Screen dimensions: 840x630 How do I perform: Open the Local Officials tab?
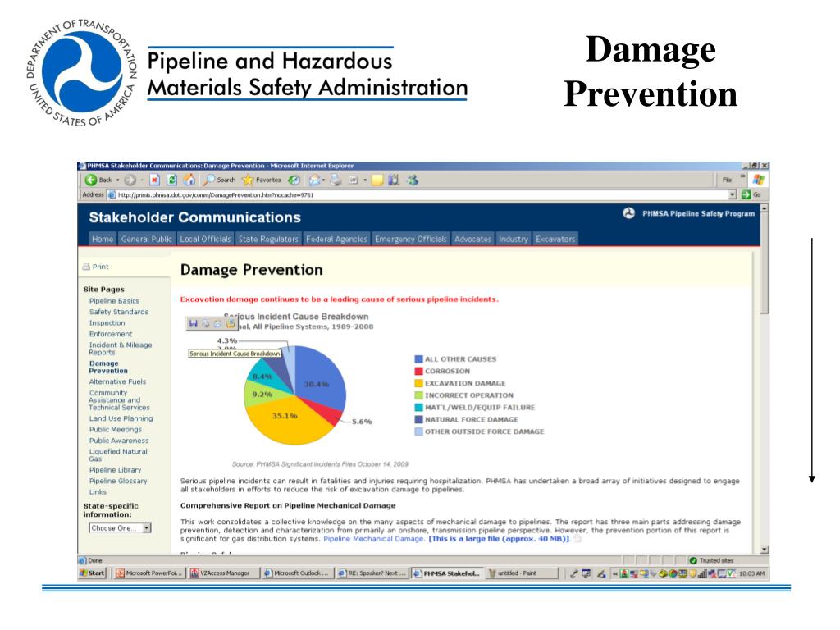pyautogui.click(x=205, y=239)
